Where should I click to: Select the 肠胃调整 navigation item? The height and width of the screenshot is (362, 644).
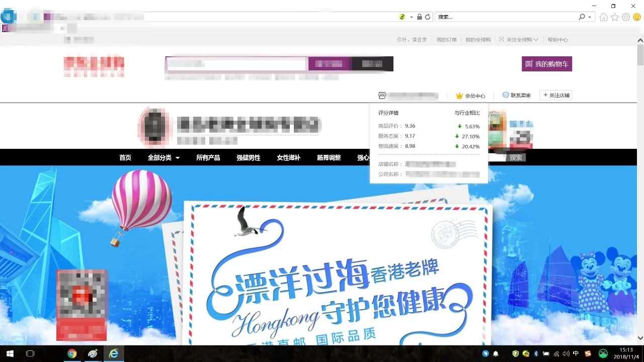[328, 157]
